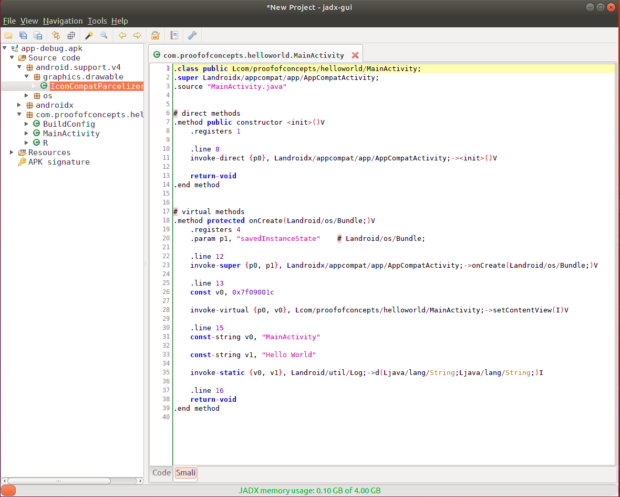620x497 pixels.
Task: Toggle the Flatten packages toolbar button
Action: point(71,35)
